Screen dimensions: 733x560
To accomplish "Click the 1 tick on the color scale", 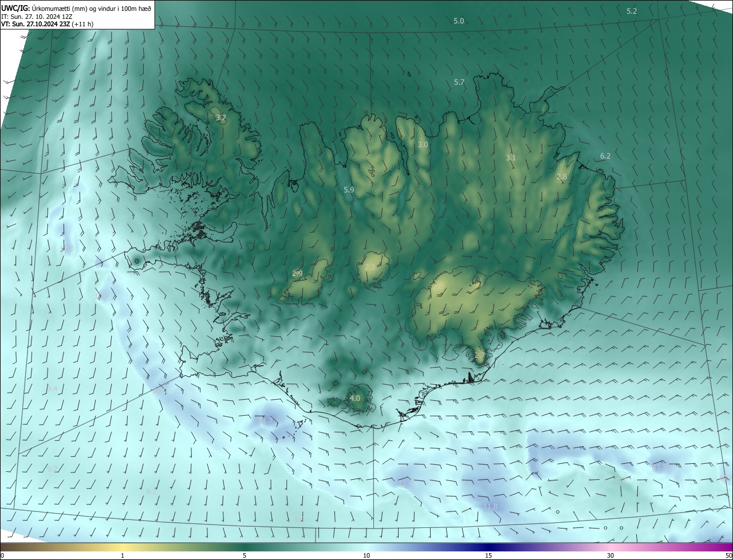I will point(123,555).
